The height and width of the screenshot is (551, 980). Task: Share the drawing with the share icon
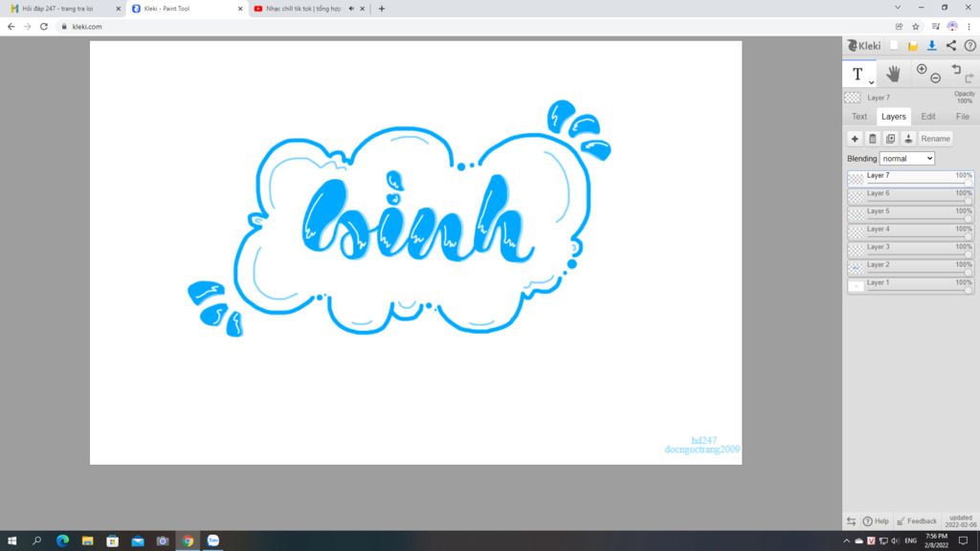950,46
